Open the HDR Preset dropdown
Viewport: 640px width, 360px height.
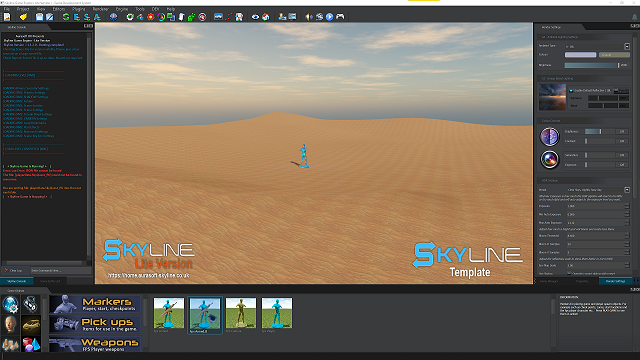[x=598, y=190]
